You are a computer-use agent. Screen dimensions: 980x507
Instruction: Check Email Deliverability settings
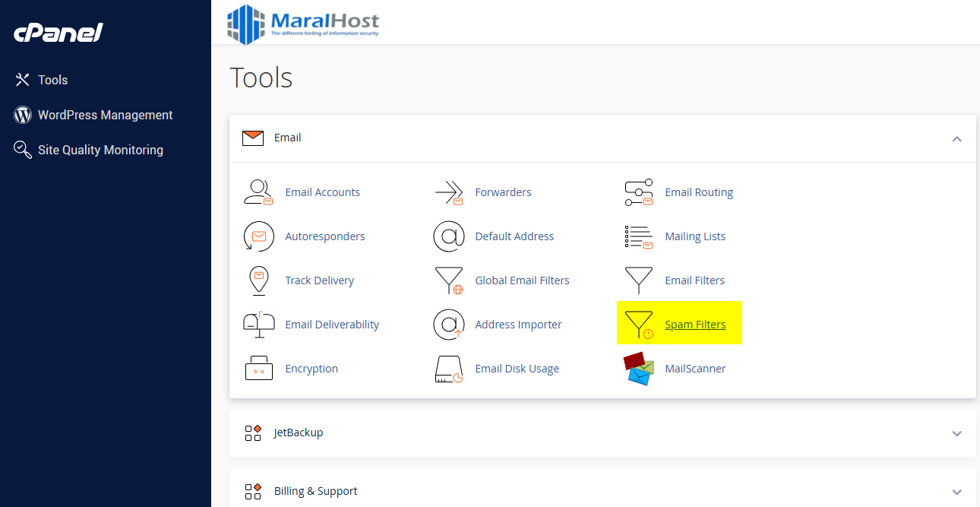(x=331, y=325)
